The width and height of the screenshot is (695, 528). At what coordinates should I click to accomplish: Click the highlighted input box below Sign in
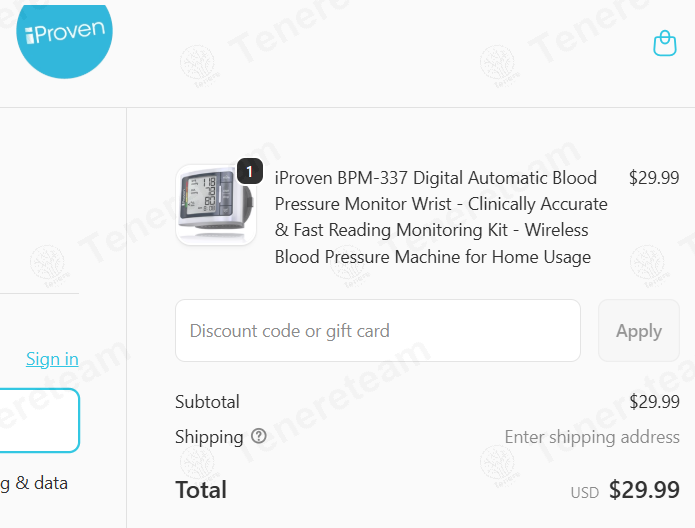click(x=39, y=421)
